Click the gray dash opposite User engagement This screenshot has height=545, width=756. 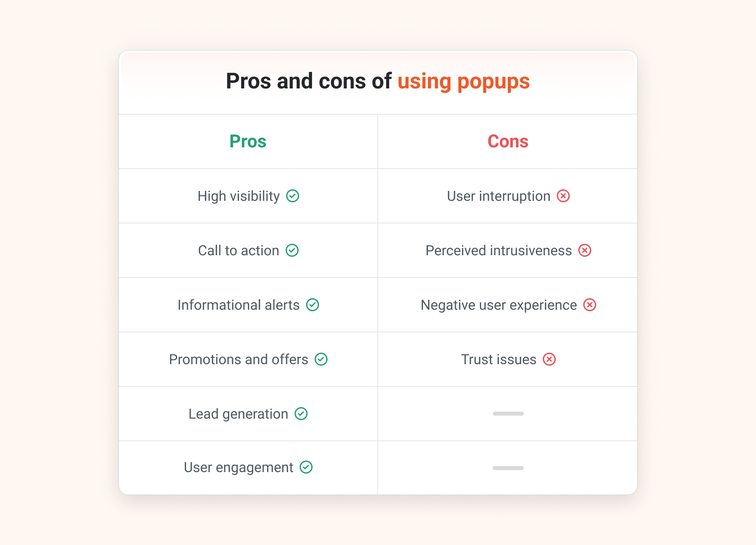click(x=508, y=468)
